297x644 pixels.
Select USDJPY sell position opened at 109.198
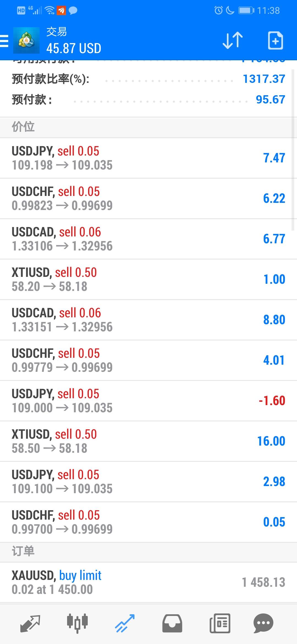[148, 158]
